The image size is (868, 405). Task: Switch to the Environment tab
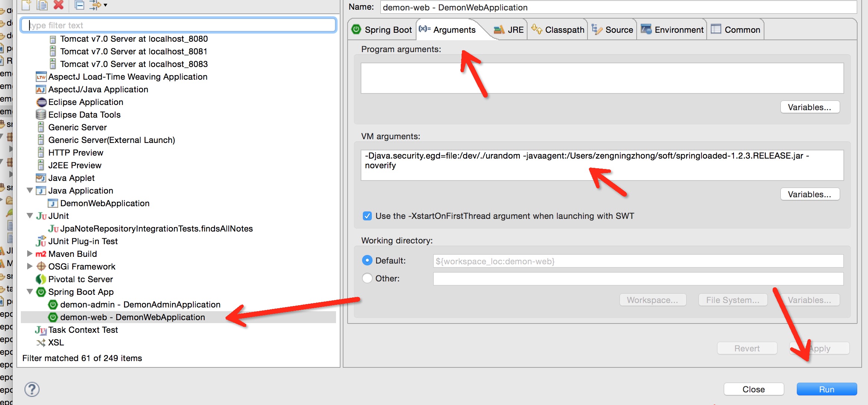[672, 30]
